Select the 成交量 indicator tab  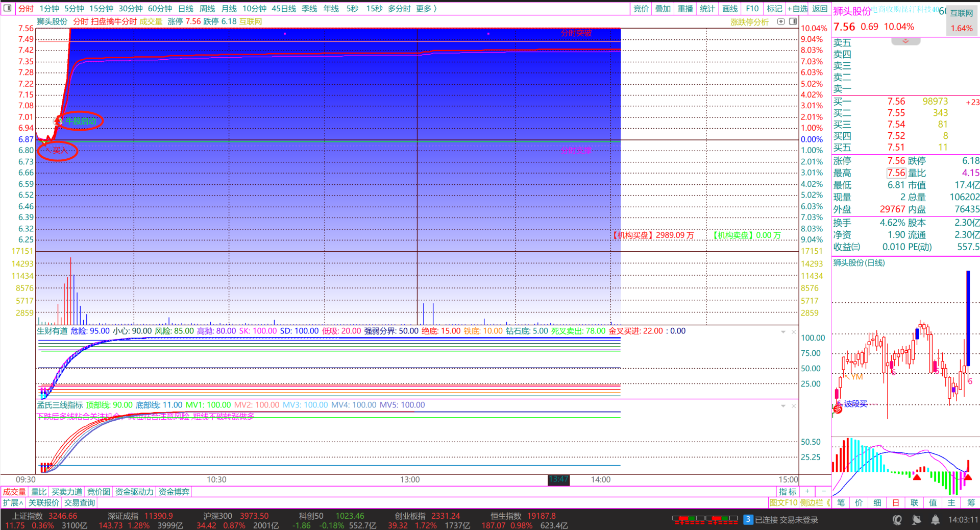tap(14, 492)
